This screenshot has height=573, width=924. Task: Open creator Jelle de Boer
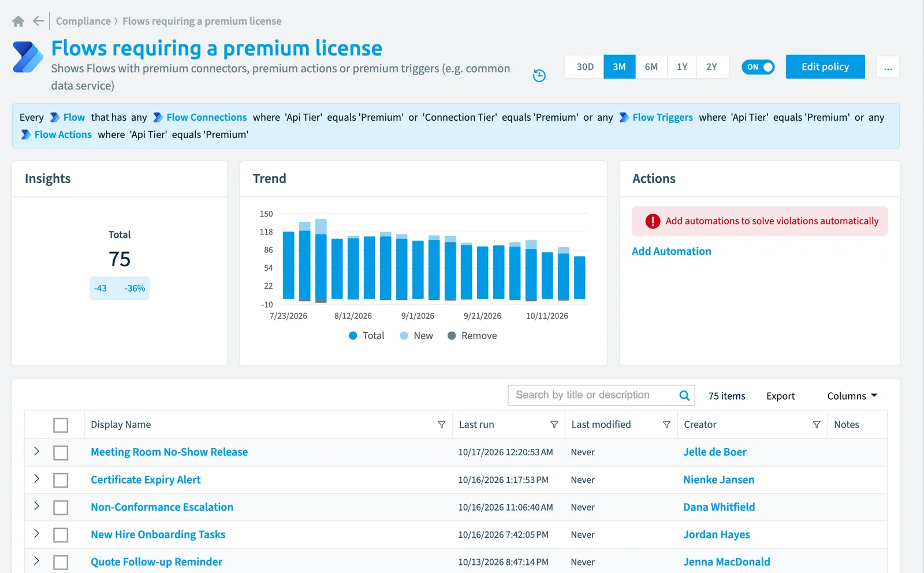[715, 452]
